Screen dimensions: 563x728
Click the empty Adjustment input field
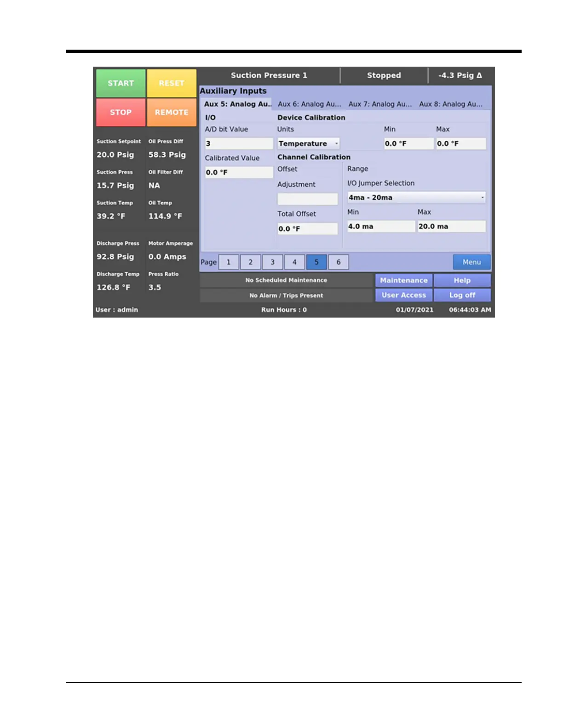(x=308, y=199)
